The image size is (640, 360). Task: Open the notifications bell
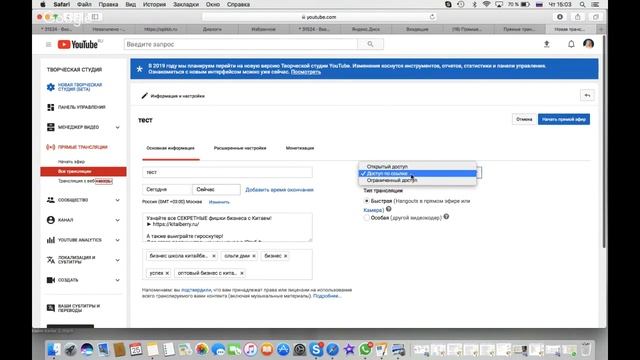pos(571,44)
